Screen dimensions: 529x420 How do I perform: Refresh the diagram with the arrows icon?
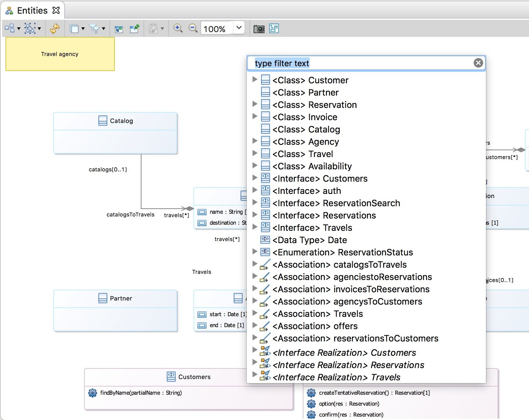click(55, 28)
